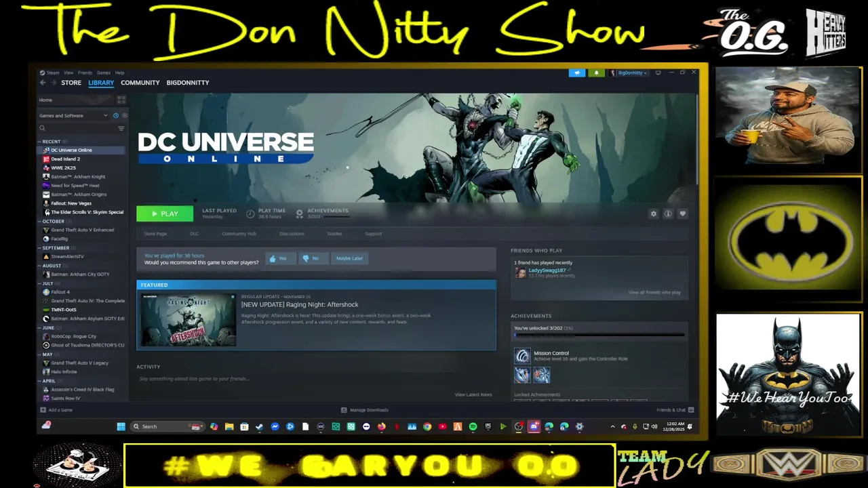Screen dimensions: 868x488
Task: Open the Games menu
Action: click(x=103, y=73)
